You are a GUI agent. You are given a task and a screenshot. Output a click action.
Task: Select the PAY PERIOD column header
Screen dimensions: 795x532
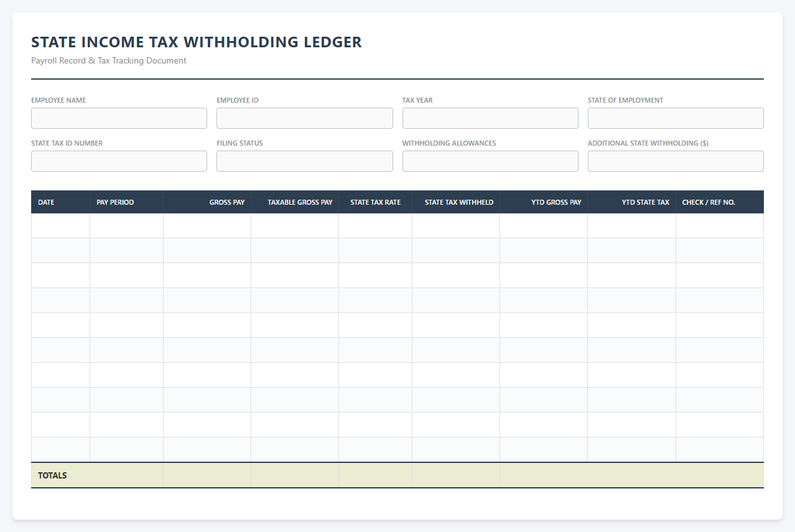(x=127, y=202)
